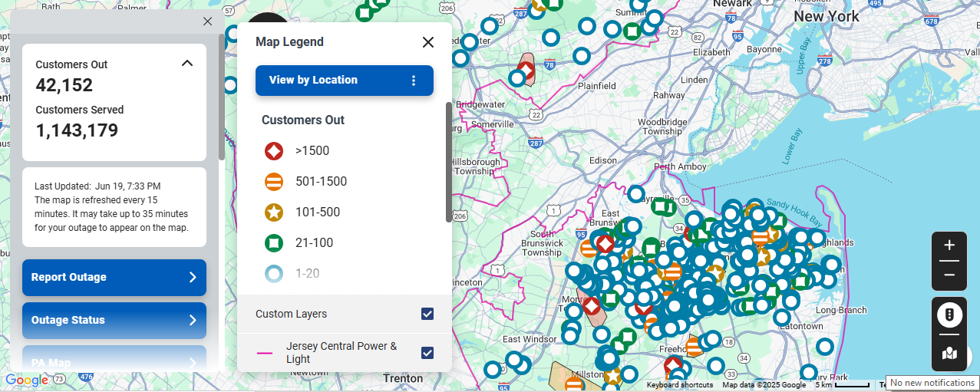980x392 pixels.
Task: Open the folded-map layers icon button
Action: (x=949, y=354)
